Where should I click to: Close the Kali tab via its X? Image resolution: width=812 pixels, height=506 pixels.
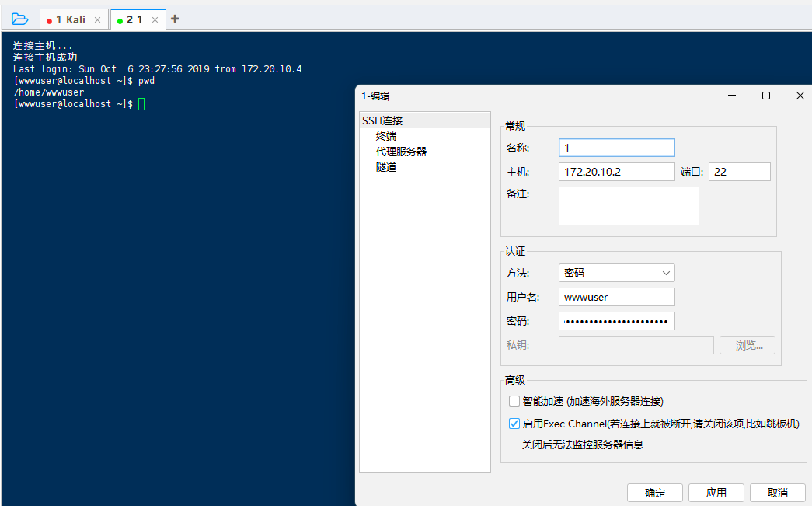click(x=97, y=20)
